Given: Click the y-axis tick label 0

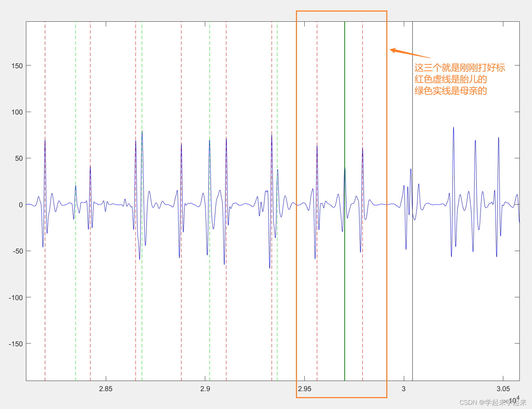Looking at the screenshot, I should pyautogui.click(x=21, y=205).
